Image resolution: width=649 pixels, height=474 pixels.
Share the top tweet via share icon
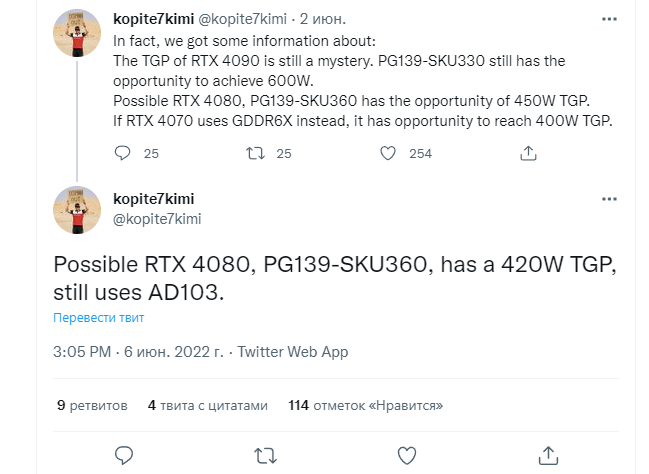530,153
